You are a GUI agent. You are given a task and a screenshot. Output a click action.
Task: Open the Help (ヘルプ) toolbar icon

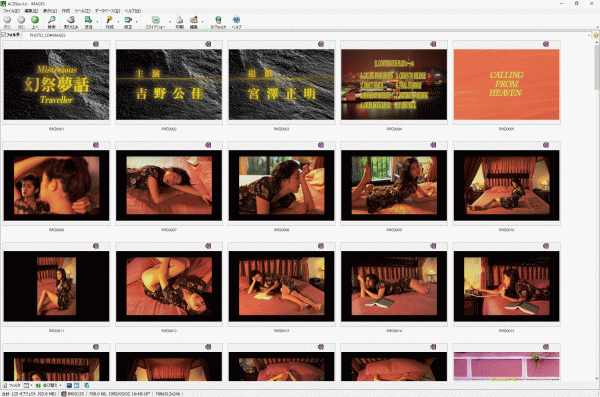tap(236, 20)
